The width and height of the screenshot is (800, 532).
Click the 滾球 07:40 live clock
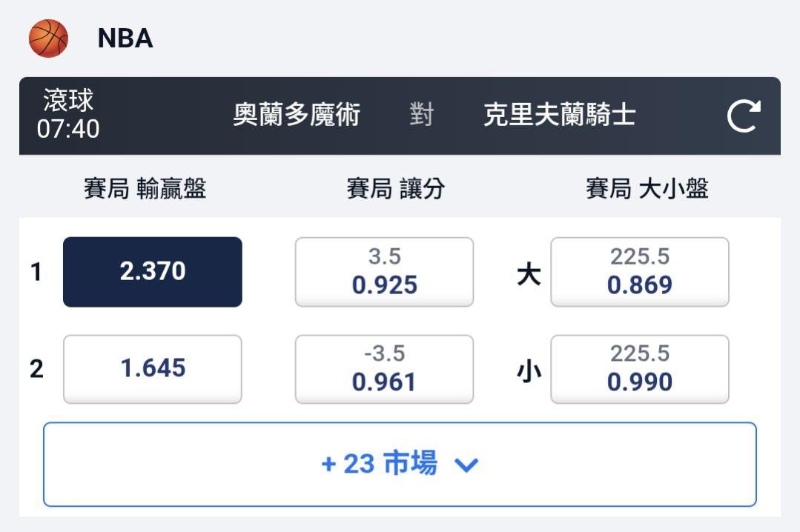pyautogui.click(x=68, y=116)
